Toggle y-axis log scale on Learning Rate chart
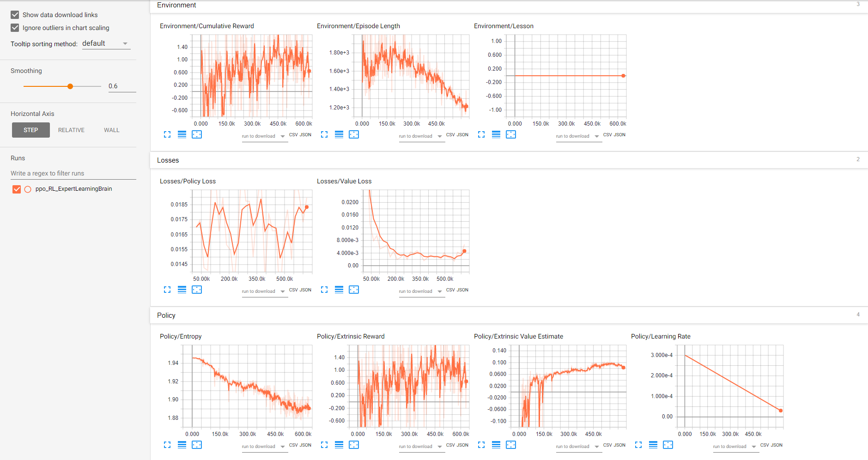Viewport: 868px width, 460px height. coord(653,445)
